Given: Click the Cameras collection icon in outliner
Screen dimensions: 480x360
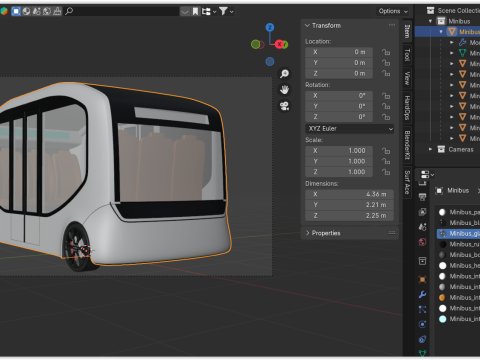Looking at the screenshot, I should 441,149.
